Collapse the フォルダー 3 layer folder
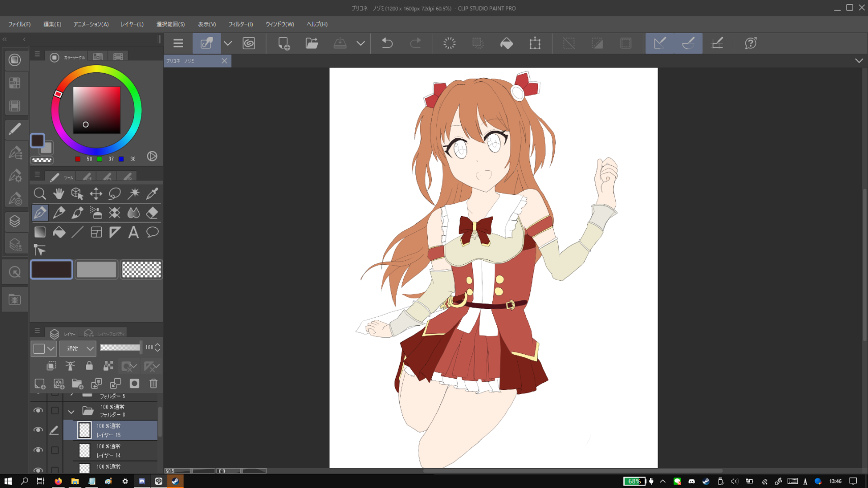The width and height of the screenshot is (868, 488). pyautogui.click(x=71, y=411)
